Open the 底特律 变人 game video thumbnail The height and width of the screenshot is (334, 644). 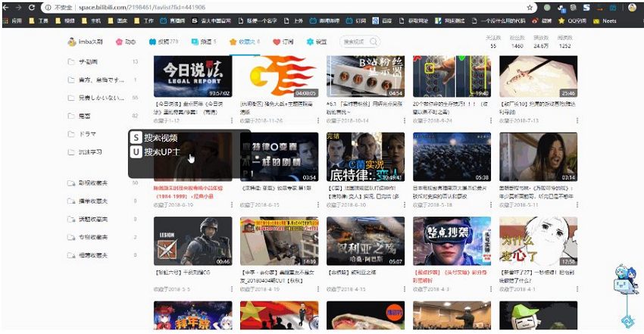(365, 157)
